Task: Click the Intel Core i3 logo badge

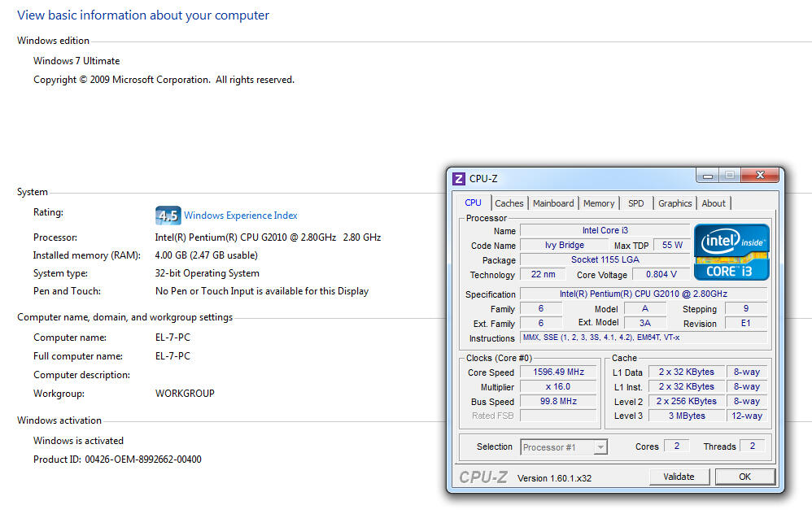Action: 731,252
